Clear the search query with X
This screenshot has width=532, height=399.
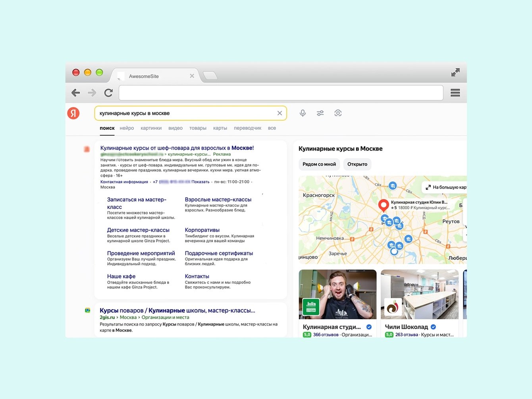pyautogui.click(x=279, y=113)
